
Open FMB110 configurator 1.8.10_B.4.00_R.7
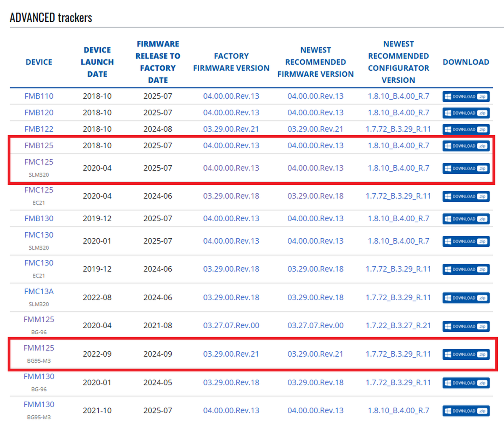tap(398, 96)
